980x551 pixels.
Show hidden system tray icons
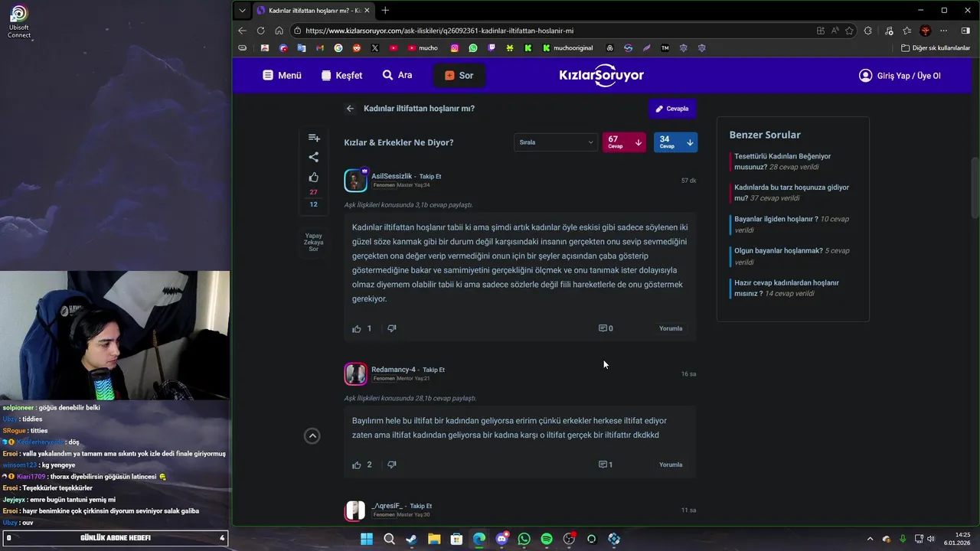870,539
